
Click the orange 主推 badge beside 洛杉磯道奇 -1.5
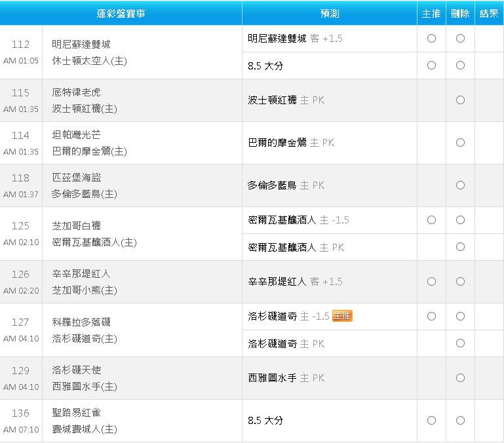[342, 316]
